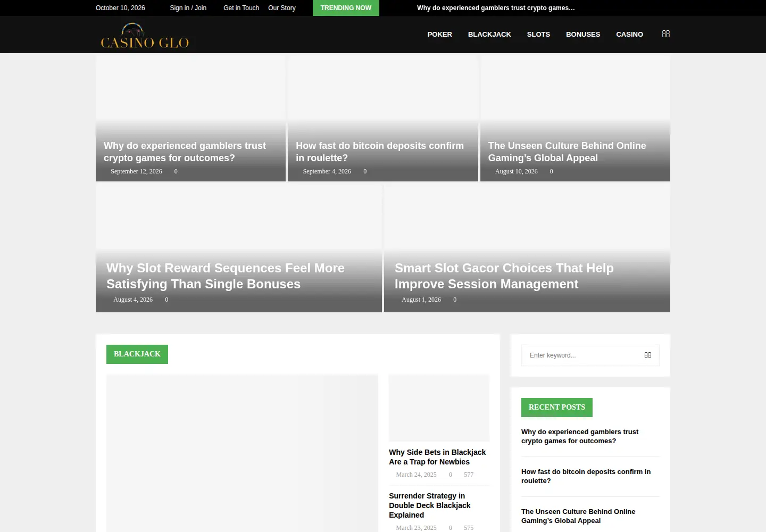The width and height of the screenshot is (766, 532).
Task: Visit the Our Story link
Action: pos(282,8)
